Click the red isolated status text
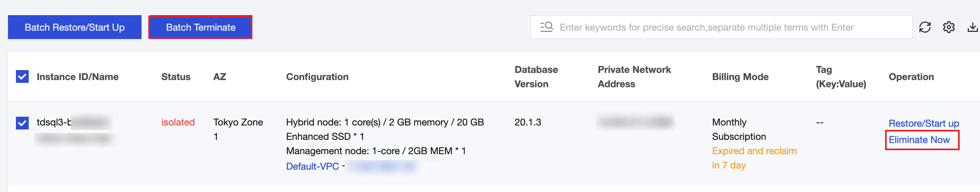The image size is (980, 192). pos(178,122)
